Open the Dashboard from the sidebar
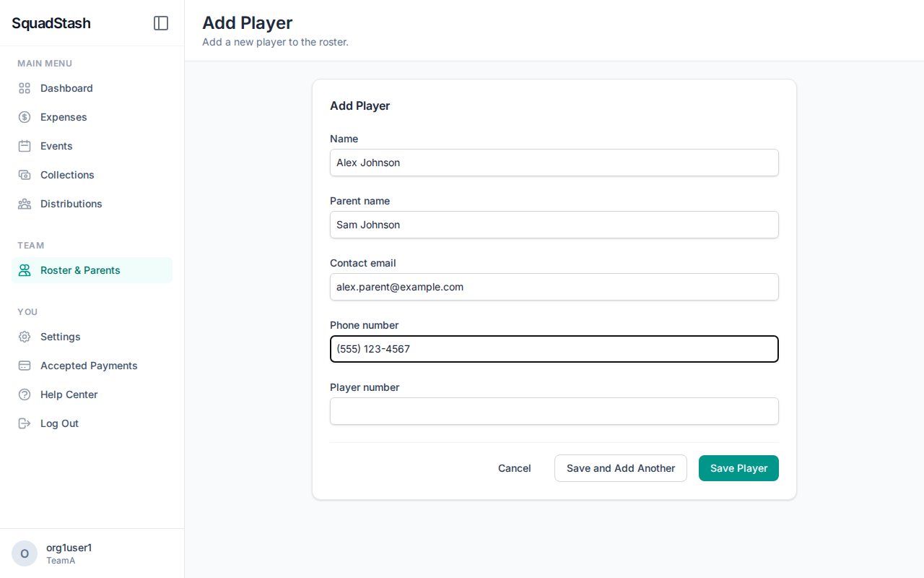This screenshot has height=578, width=924. click(x=24, y=88)
